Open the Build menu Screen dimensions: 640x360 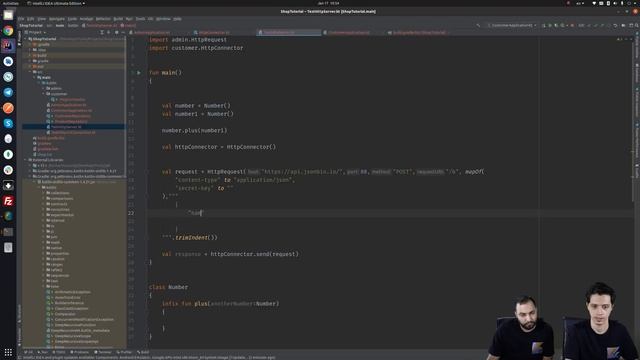click(x=118, y=19)
